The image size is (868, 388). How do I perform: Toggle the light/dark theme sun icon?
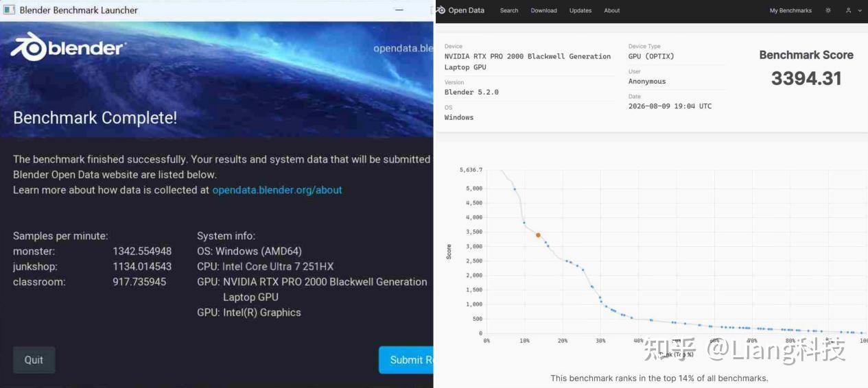[x=828, y=10]
